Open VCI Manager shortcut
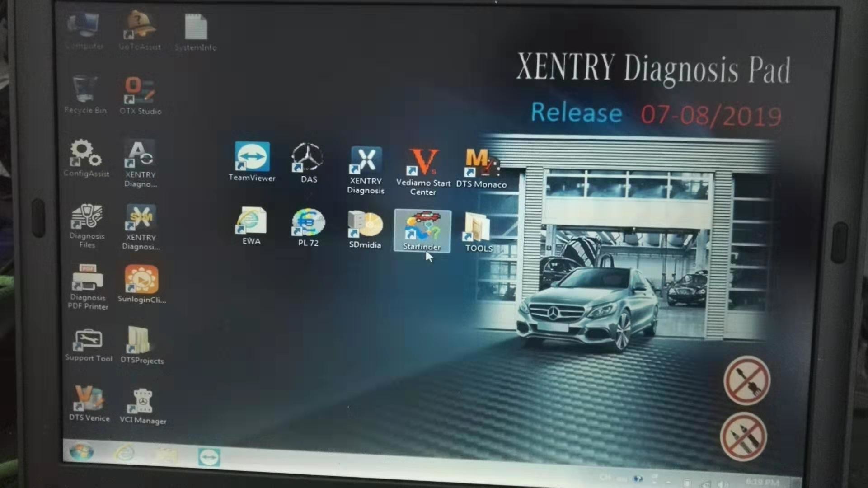 (x=143, y=406)
